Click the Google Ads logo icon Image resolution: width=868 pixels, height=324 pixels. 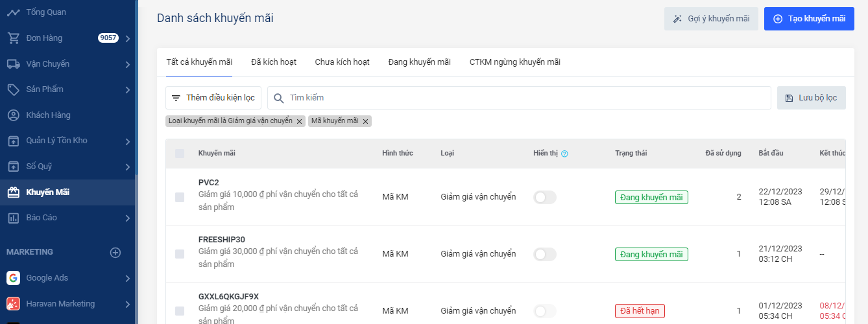pos(13,278)
